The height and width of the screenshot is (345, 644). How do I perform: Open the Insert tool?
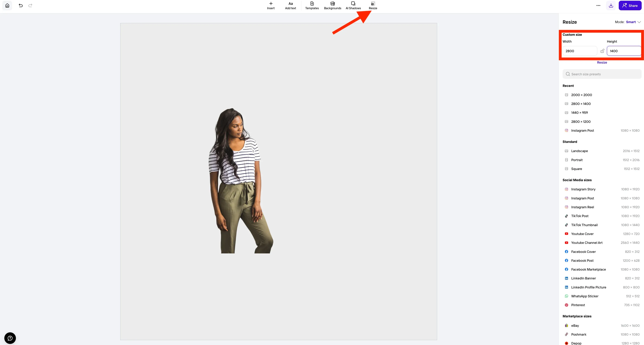pos(271,5)
